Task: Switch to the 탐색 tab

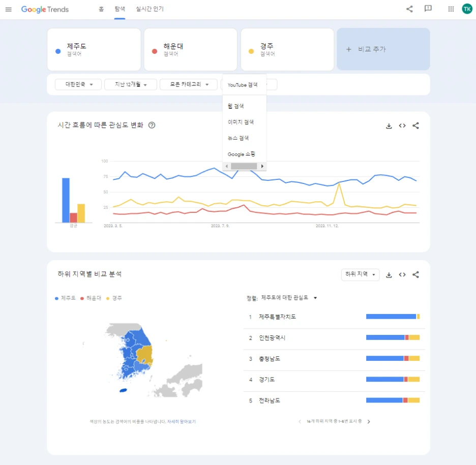Action: click(120, 9)
